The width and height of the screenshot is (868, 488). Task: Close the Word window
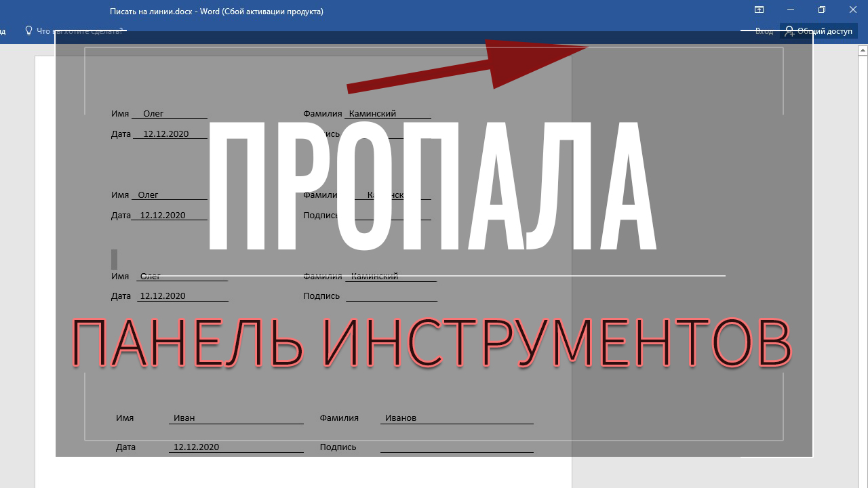click(852, 10)
